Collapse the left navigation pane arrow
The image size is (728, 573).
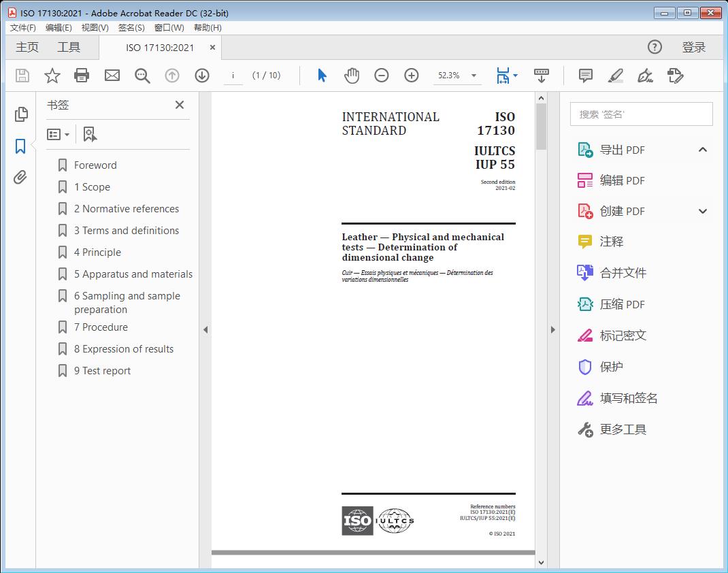(x=205, y=330)
